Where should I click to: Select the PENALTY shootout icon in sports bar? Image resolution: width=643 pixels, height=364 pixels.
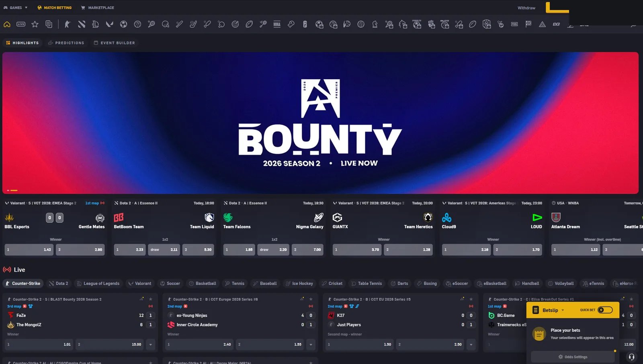pyautogui.click(x=417, y=24)
